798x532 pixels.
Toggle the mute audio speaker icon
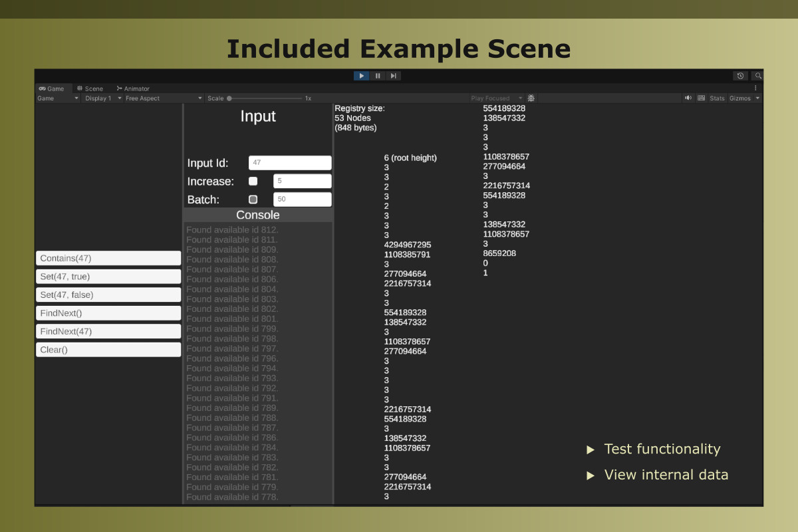point(688,98)
